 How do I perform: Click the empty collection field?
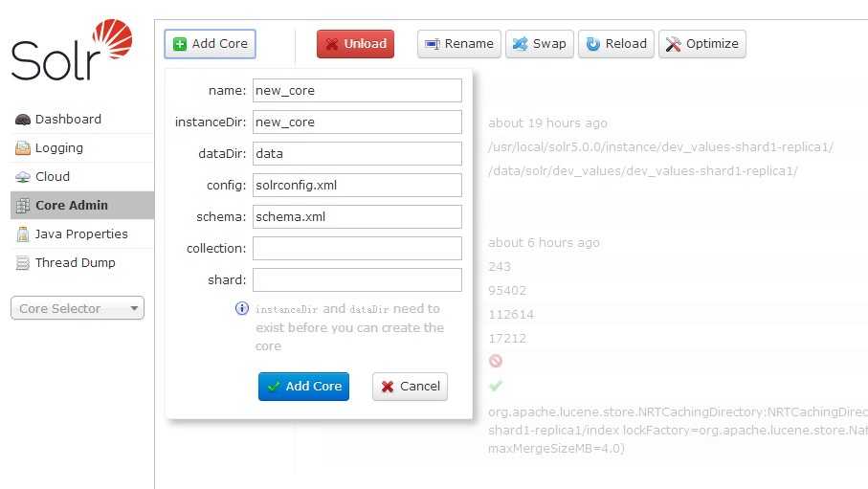point(357,248)
